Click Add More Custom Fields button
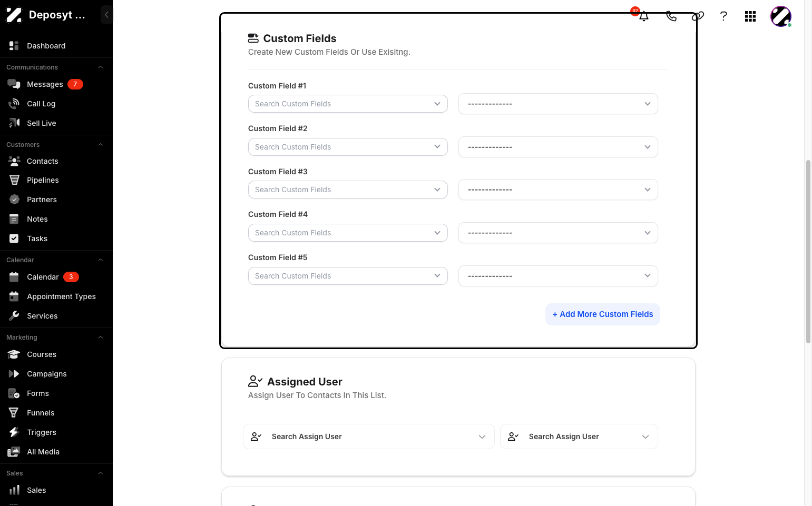The width and height of the screenshot is (812, 506). pyautogui.click(x=603, y=314)
